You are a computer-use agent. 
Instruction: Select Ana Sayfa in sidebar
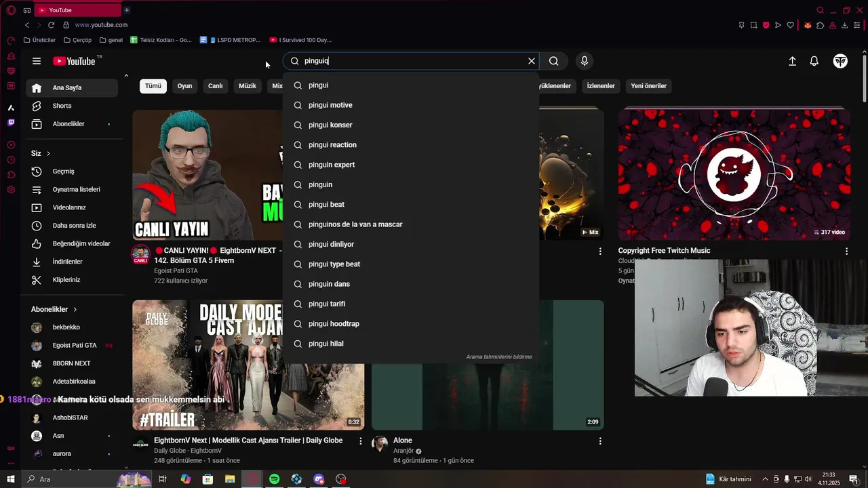point(72,87)
